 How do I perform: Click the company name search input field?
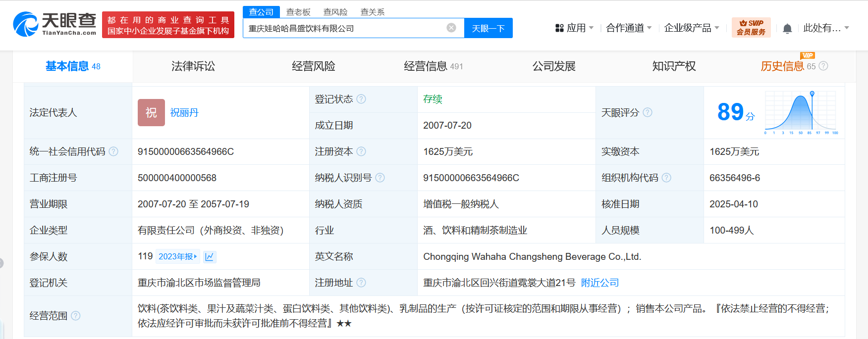point(344,28)
